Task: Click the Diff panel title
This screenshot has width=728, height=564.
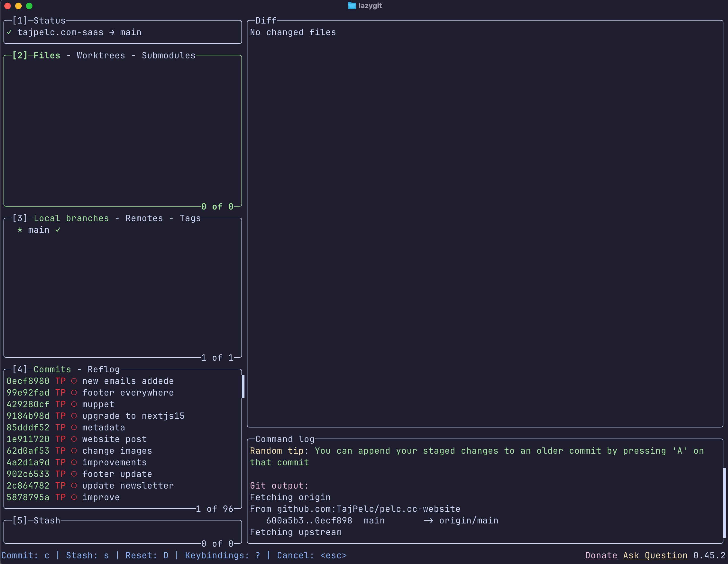Action: click(x=266, y=21)
